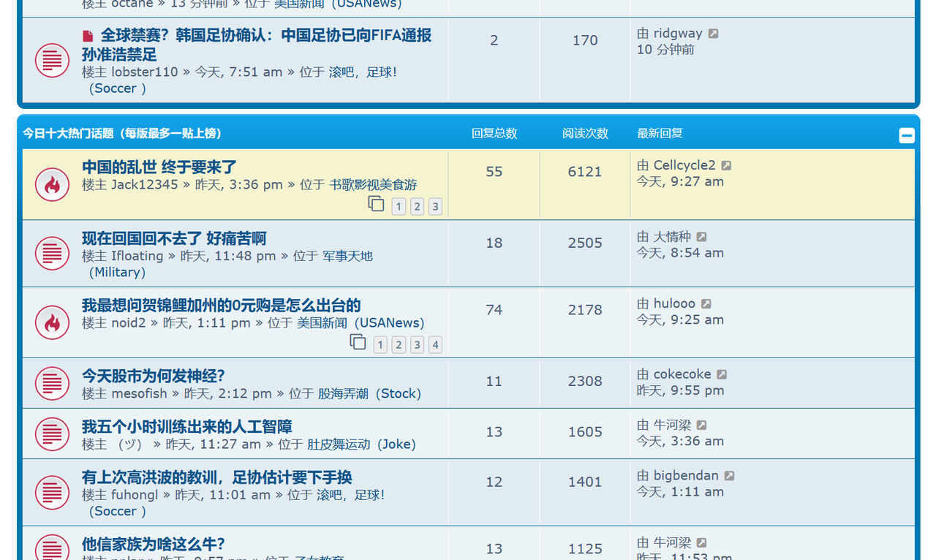The image size is (936, 560).
Task: Open thread 我最想问贺锦鲤加州的0元购
Action: pos(222,306)
